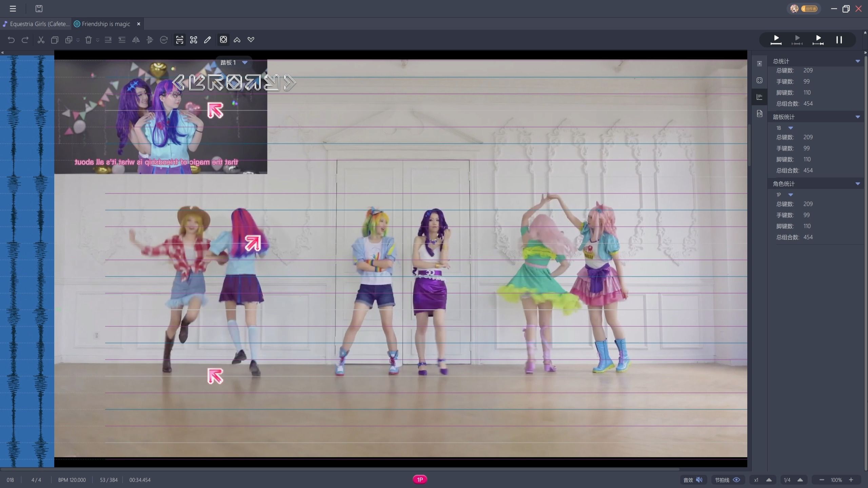Click the trash delete icon
The width and height of the screenshot is (868, 488).
(88, 40)
